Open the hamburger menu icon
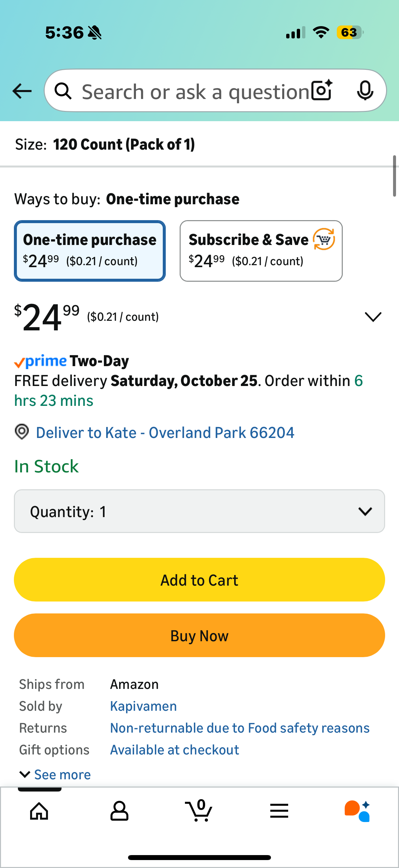This screenshot has height=868, width=399. pos(279,811)
